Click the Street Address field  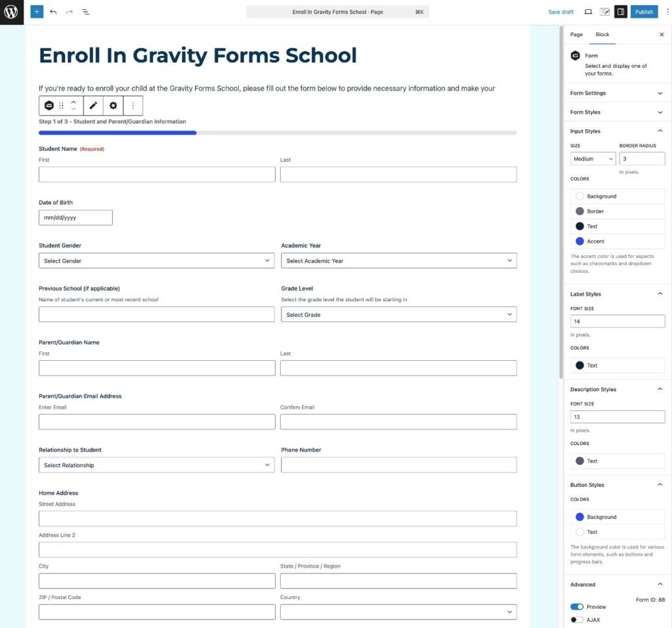278,518
